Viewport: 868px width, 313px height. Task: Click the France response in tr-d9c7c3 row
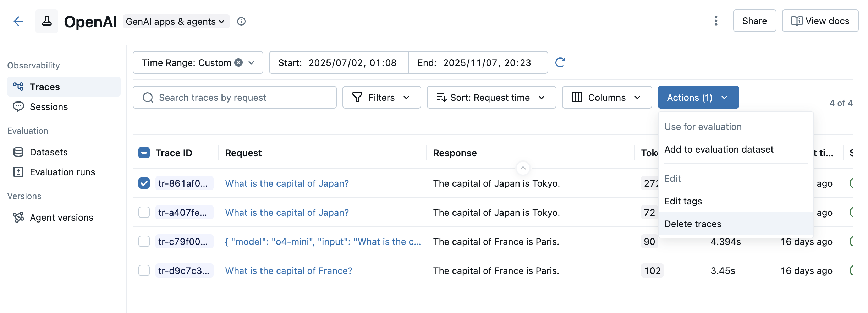click(496, 271)
